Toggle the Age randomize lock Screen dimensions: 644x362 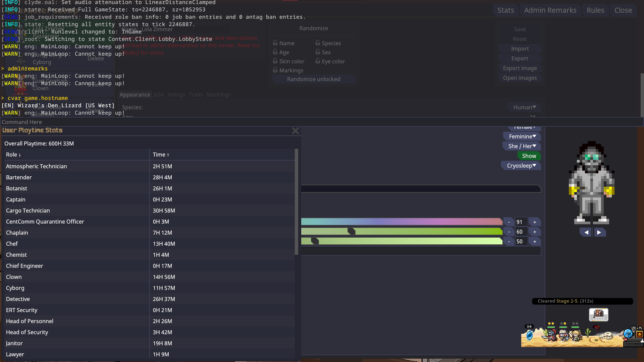coord(275,52)
